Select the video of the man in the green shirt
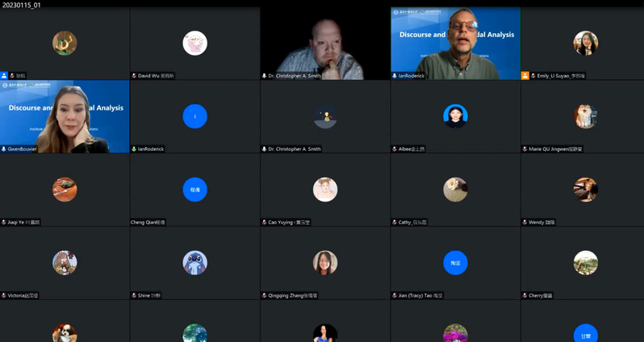This screenshot has height=342, width=644. point(455,43)
